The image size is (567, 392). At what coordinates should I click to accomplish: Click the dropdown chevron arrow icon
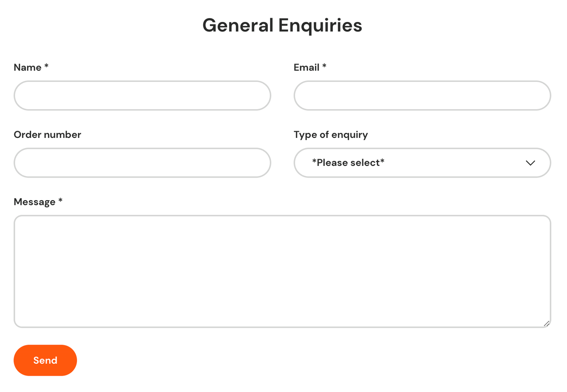point(530,163)
